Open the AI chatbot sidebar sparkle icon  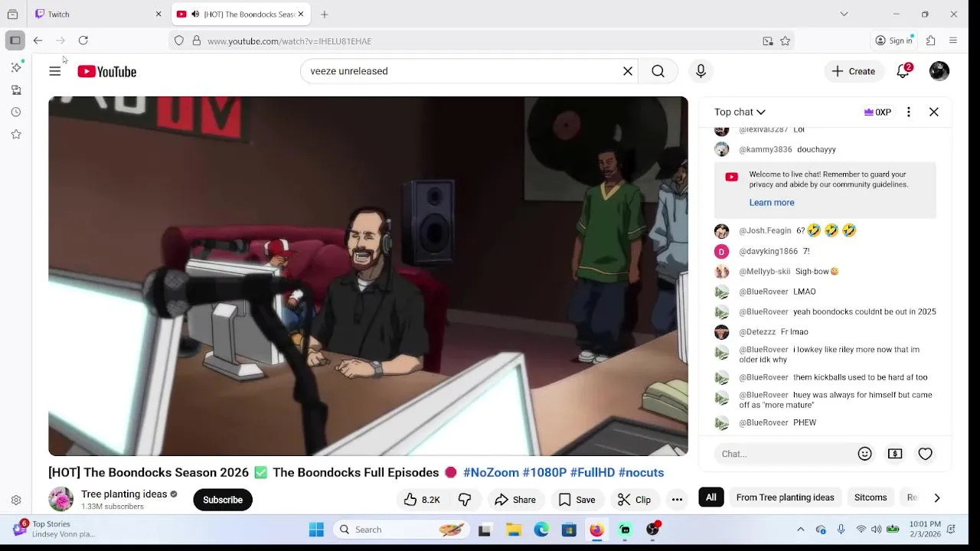click(16, 67)
